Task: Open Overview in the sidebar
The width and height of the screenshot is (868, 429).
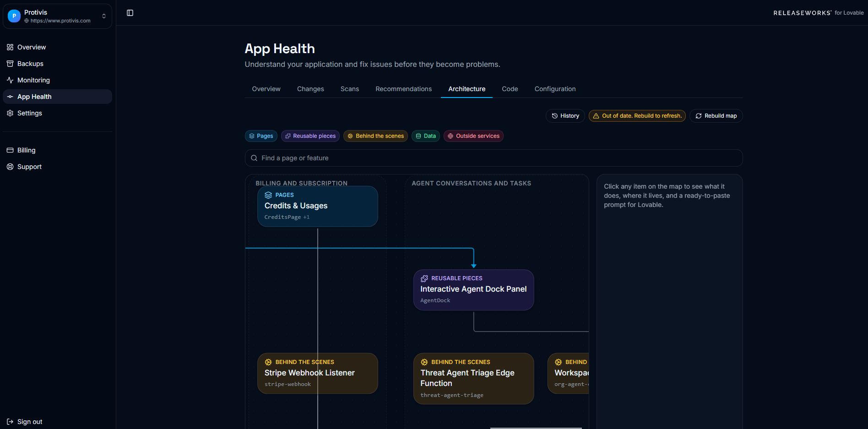Action: point(57,47)
